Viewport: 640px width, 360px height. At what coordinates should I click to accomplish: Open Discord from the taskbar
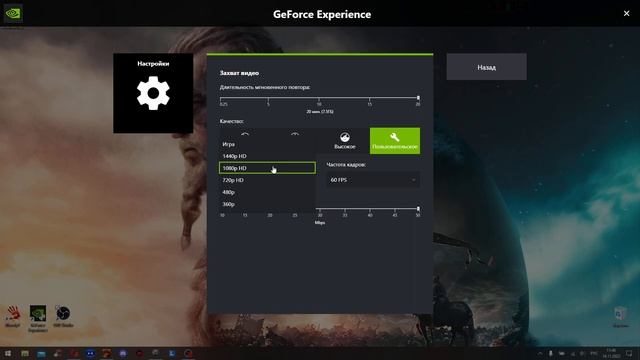(123, 353)
